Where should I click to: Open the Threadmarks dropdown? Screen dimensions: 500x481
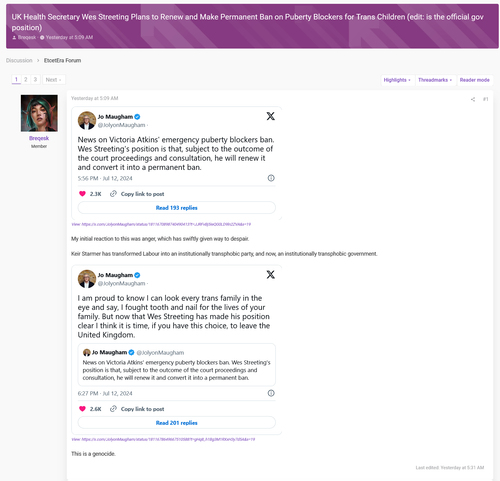(x=435, y=80)
